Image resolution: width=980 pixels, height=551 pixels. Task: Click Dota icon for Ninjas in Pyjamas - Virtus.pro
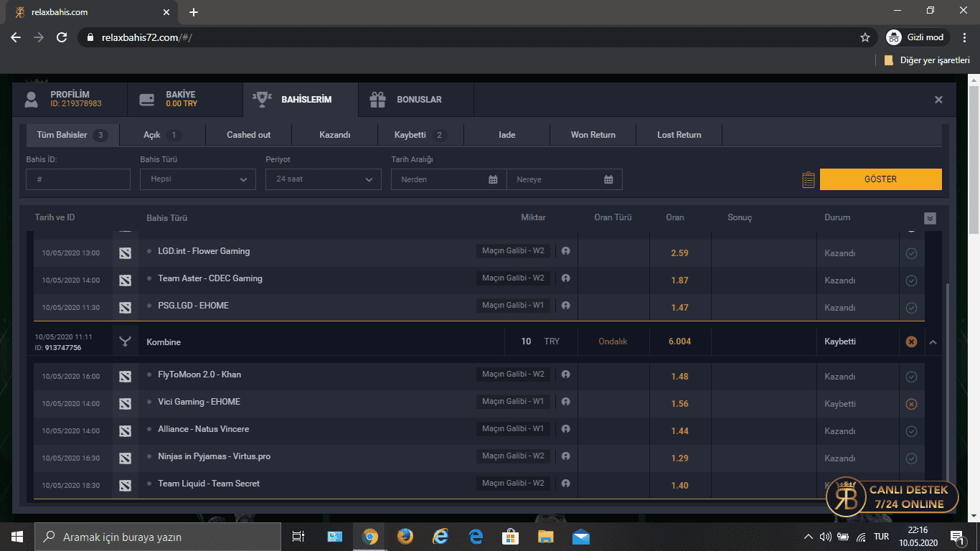tap(126, 458)
